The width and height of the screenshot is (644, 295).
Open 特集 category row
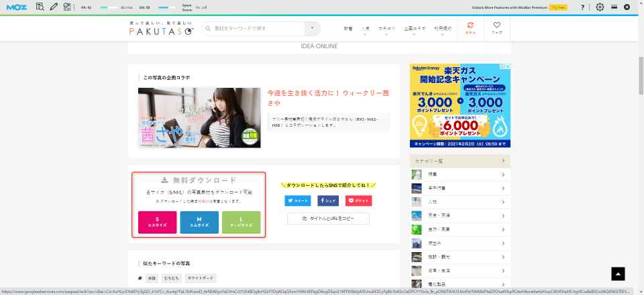coord(460,175)
